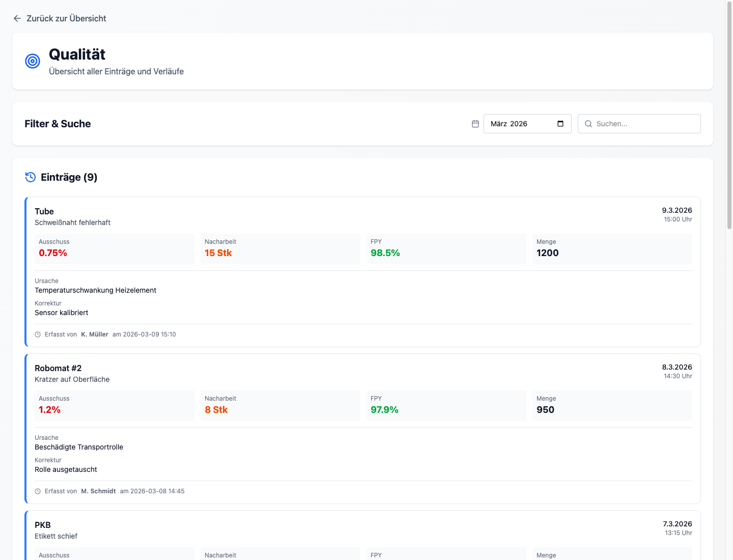This screenshot has width=733, height=560.
Task: Click Robomat Menge 950 tile
Action: coord(612,405)
